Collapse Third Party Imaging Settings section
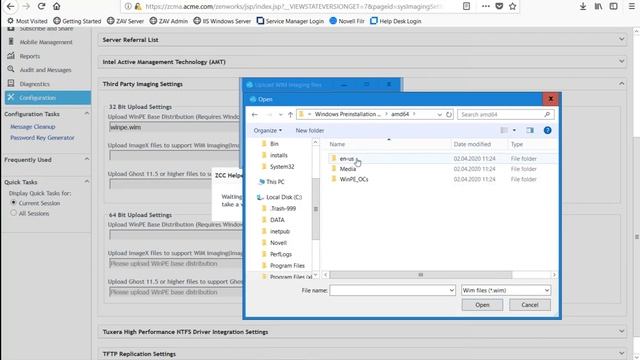This screenshot has width=640, height=360. [x=621, y=84]
